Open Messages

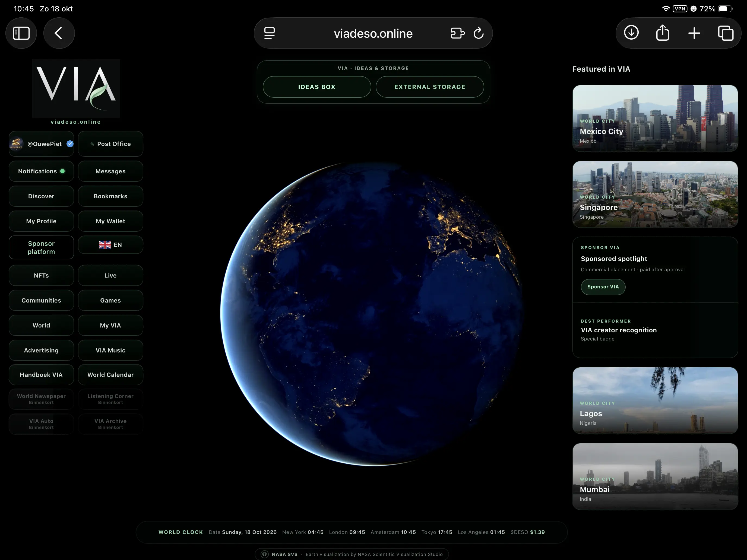pyautogui.click(x=110, y=171)
